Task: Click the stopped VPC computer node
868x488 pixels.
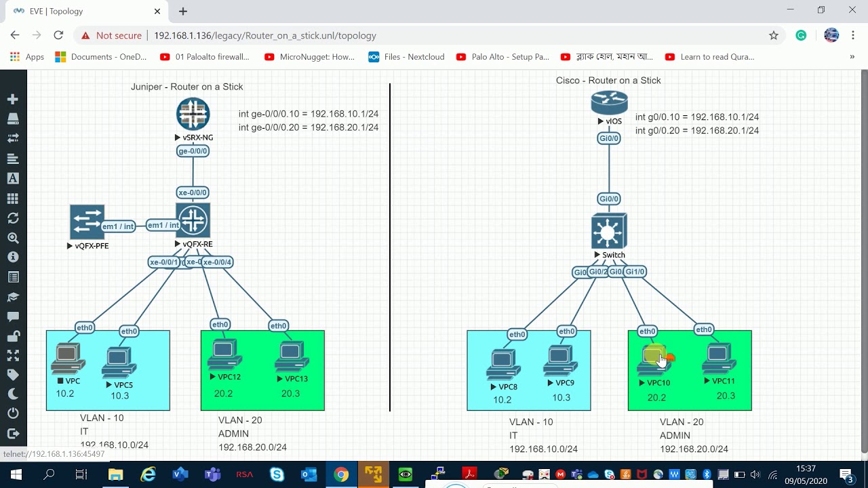Action: click(68, 359)
